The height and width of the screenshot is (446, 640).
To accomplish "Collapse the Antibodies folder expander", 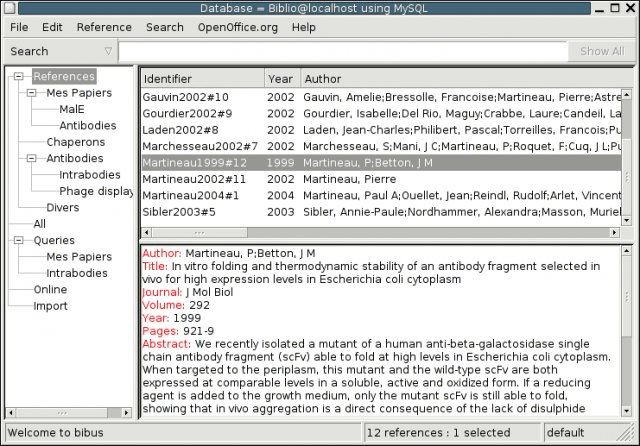I will tap(31, 158).
